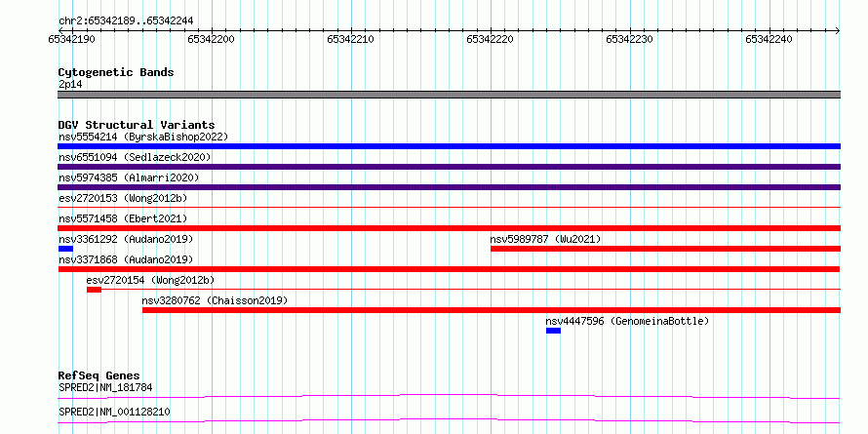Open variant label nsv4447596 (GenomeinaBottle)
This screenshot has height=434, width=868.
pos(627,321)
